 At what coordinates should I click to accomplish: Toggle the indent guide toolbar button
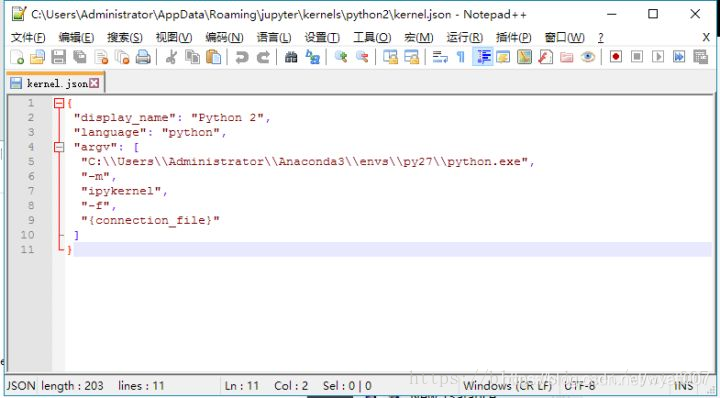coord(483,57)
